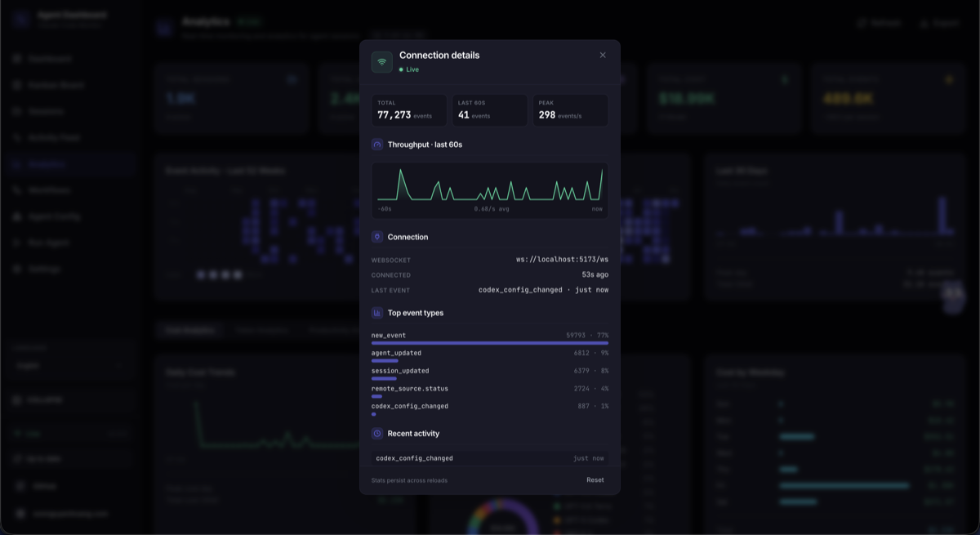980x535 pixels.
Task: Click the "-60s" chart axis label
Action: point(385,209)
